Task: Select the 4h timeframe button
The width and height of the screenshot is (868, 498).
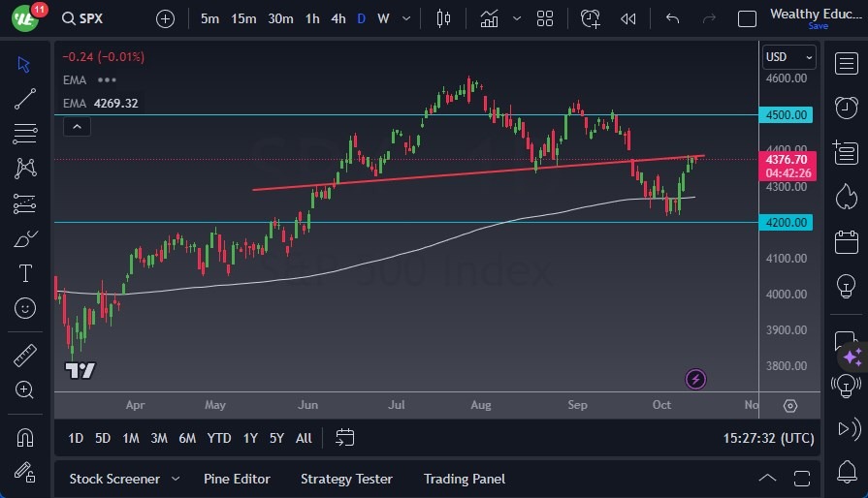Action: (x=338, y=18)
